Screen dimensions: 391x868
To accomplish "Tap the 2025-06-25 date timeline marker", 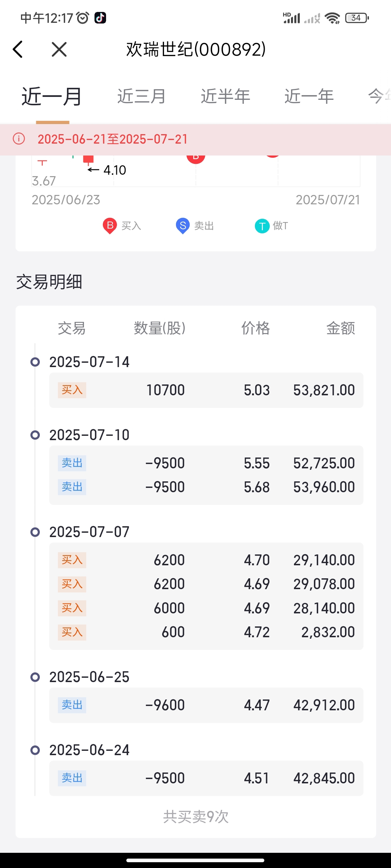I will pos(35,677).
